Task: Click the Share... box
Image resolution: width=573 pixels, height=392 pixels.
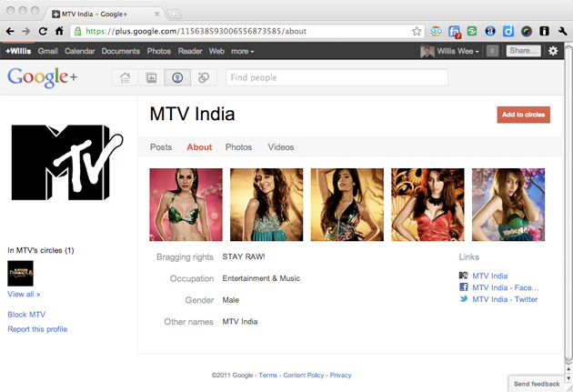Action: click(x=523, y=51)
